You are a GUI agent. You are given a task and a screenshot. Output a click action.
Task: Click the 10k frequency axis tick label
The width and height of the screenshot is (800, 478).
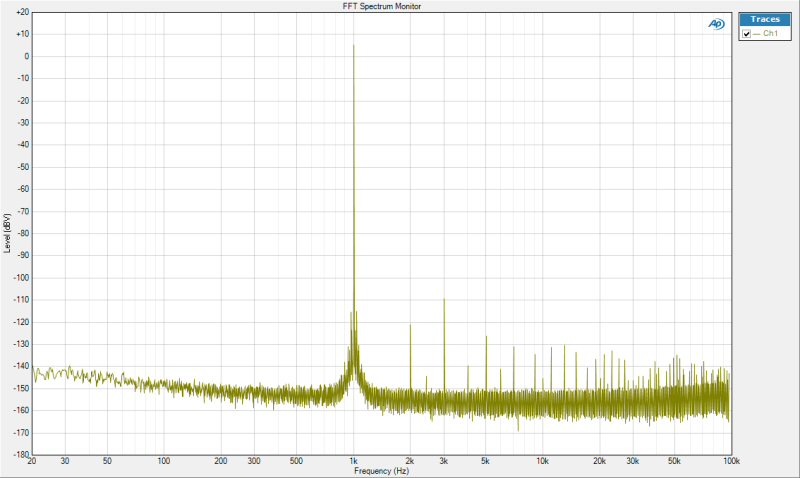point(542,461)
